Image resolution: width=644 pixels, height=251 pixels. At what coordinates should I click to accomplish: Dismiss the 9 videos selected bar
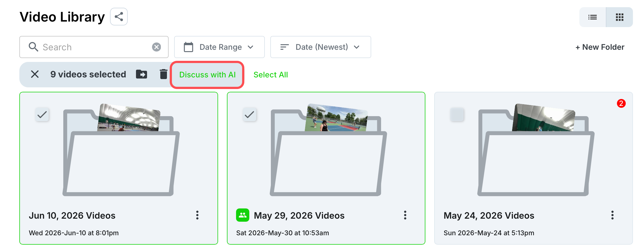coord(35,74)
